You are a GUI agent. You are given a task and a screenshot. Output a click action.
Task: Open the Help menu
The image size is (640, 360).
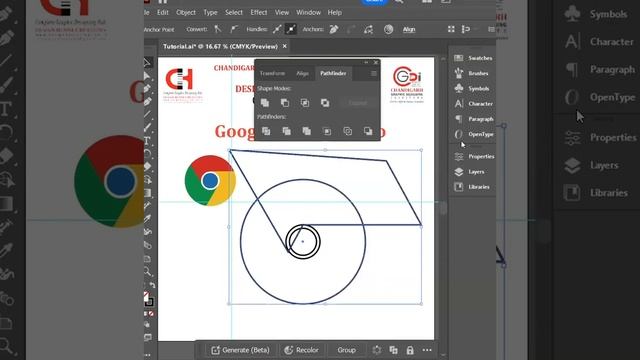click(335, 13)
